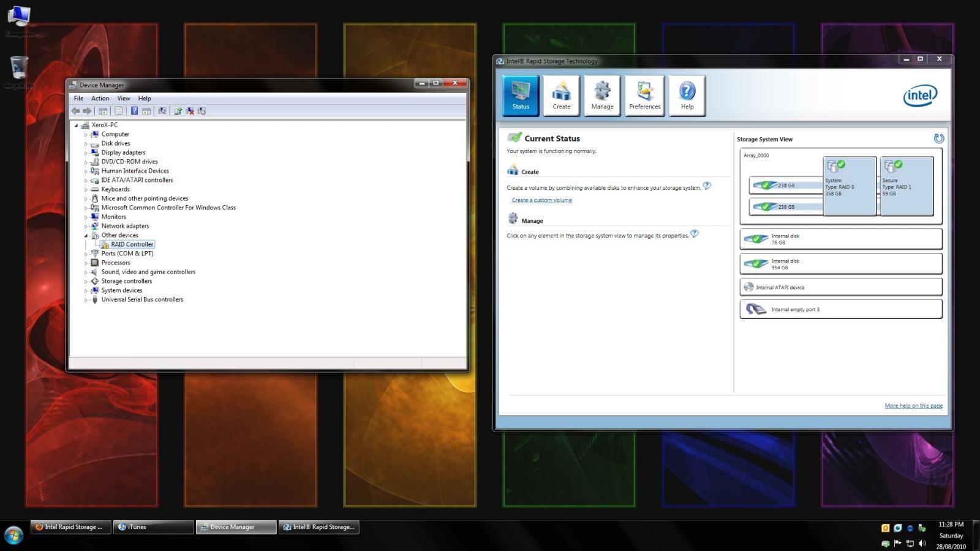
Task: Click the blue Help icon in Device Manager toolbar
Action: click(134, 111)
